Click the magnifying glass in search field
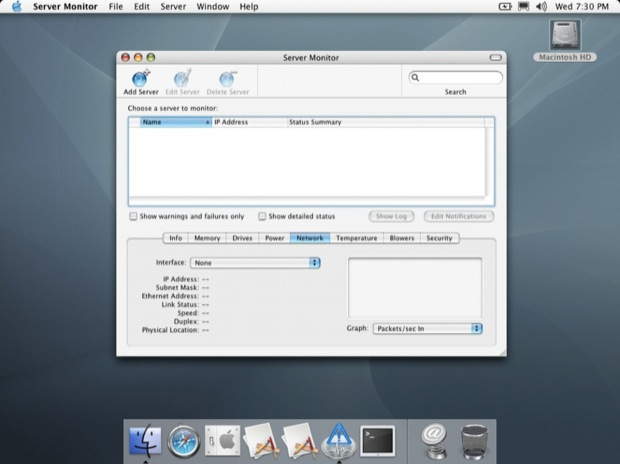Viewport: 620px width, 464px height. (415, 78)
